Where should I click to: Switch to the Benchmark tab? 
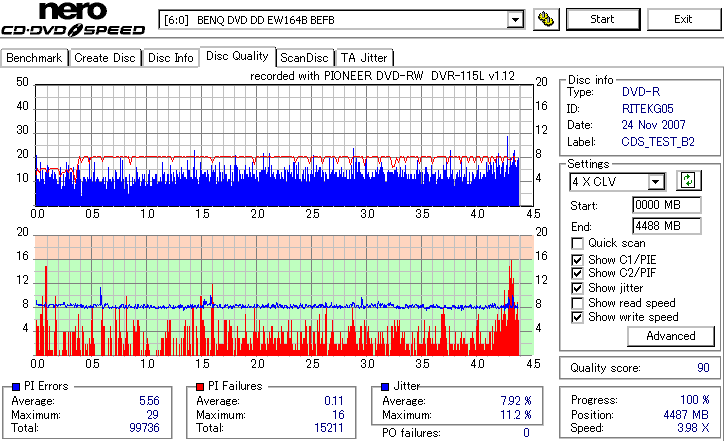pos(34,58)
